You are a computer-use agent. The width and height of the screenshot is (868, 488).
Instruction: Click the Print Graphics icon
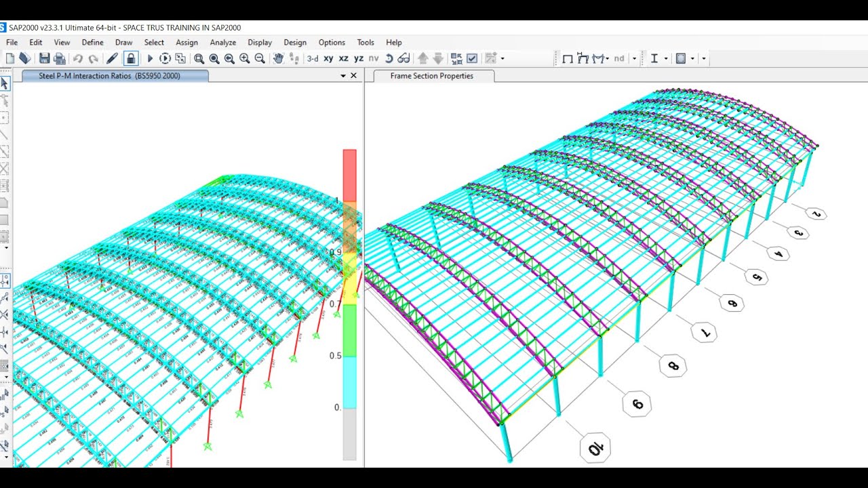pyautogui.click(x=60, y=58)
